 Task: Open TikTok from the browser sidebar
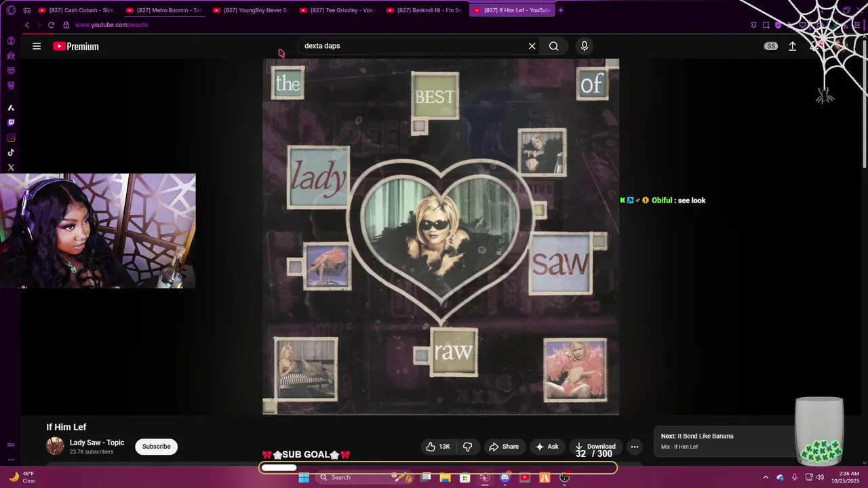click(11, 152)
